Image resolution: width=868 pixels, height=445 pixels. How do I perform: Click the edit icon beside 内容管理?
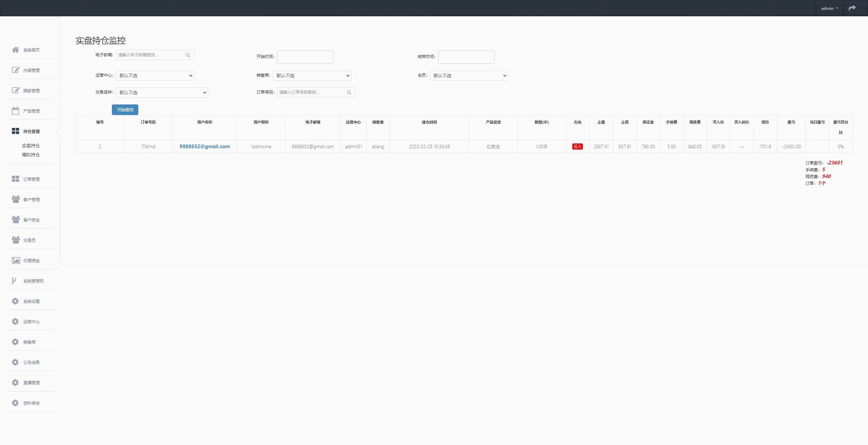click(15, 70)
